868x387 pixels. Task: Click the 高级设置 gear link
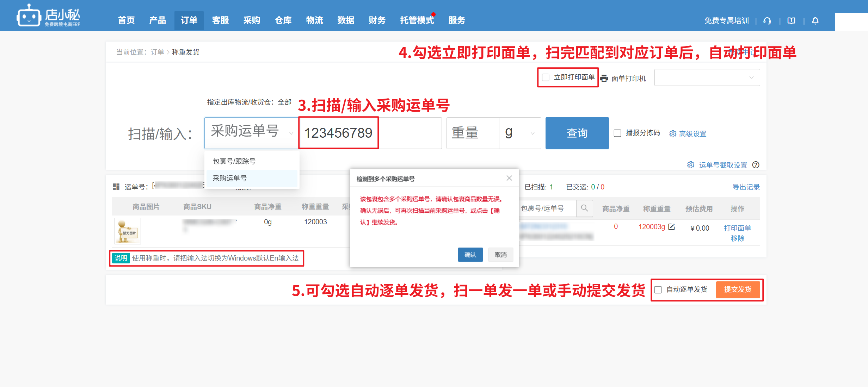point(688,134)
